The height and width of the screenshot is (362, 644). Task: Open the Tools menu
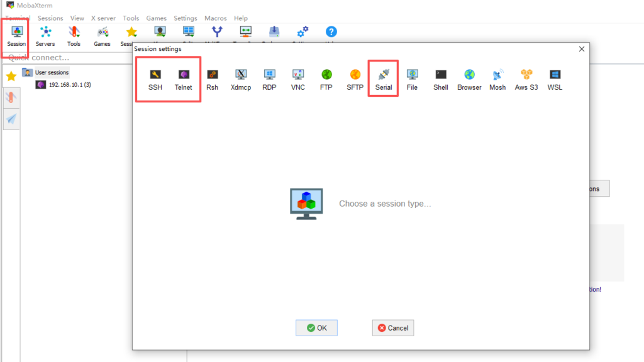coord(131,18)
